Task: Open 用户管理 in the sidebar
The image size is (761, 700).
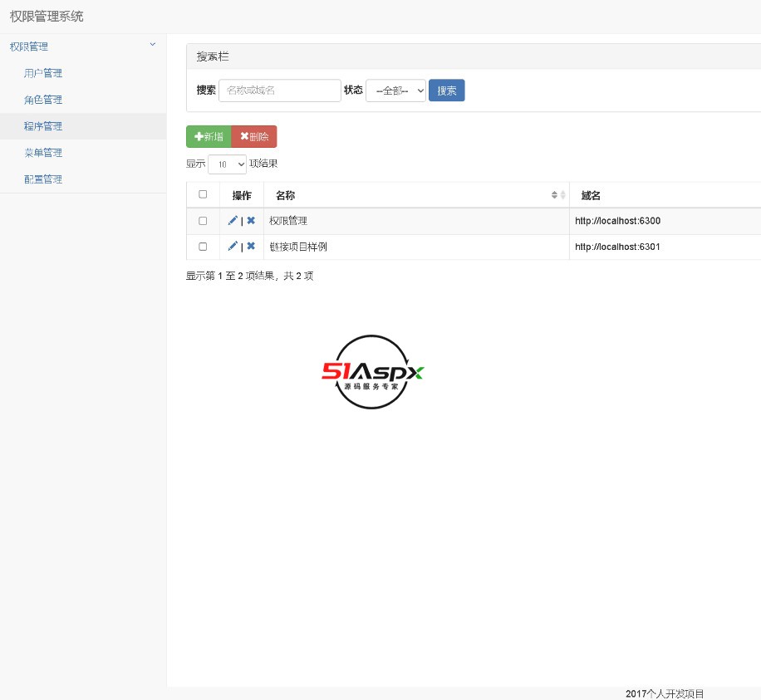Action: coord(43,73)
